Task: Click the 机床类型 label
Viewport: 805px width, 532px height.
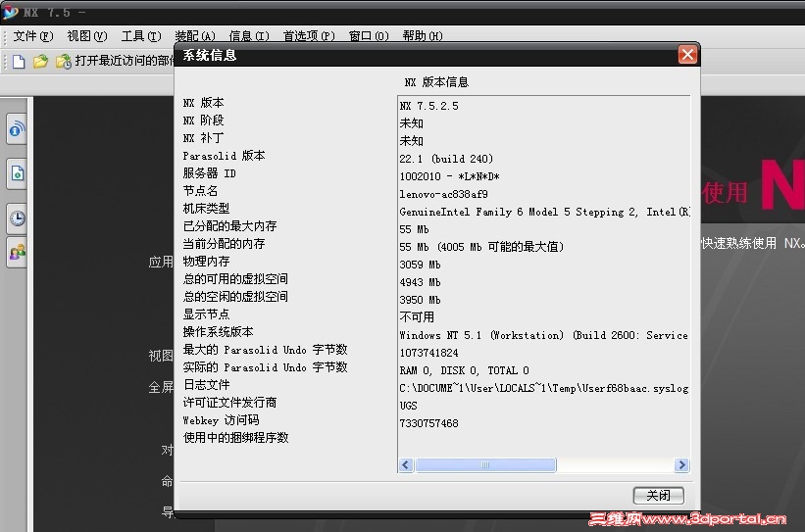Action: 206,209
